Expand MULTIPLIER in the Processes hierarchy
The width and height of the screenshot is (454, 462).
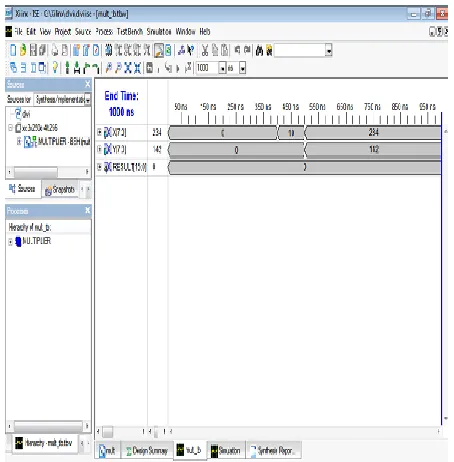10,242
